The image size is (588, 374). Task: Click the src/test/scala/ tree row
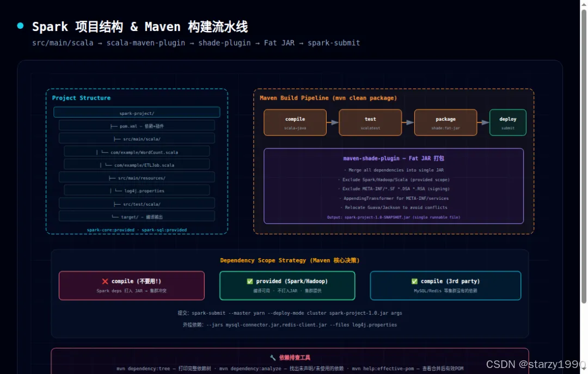[137, 203]
